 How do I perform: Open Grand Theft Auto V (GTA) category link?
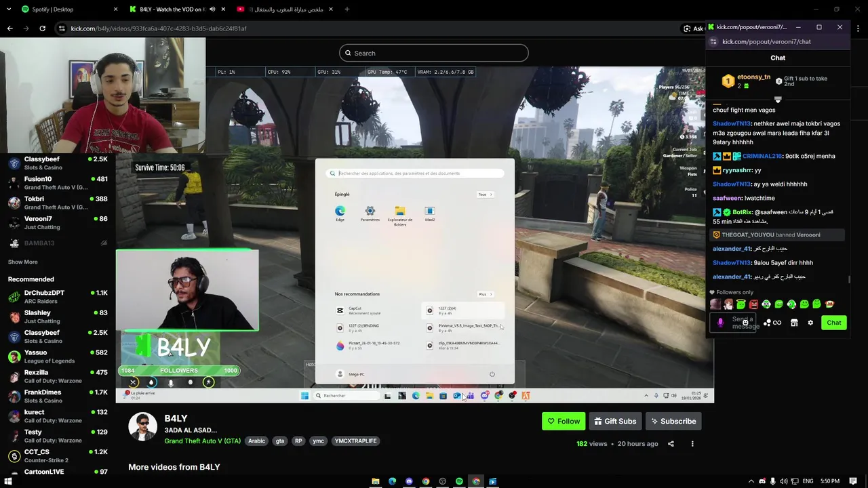click(x=202, y=441)
